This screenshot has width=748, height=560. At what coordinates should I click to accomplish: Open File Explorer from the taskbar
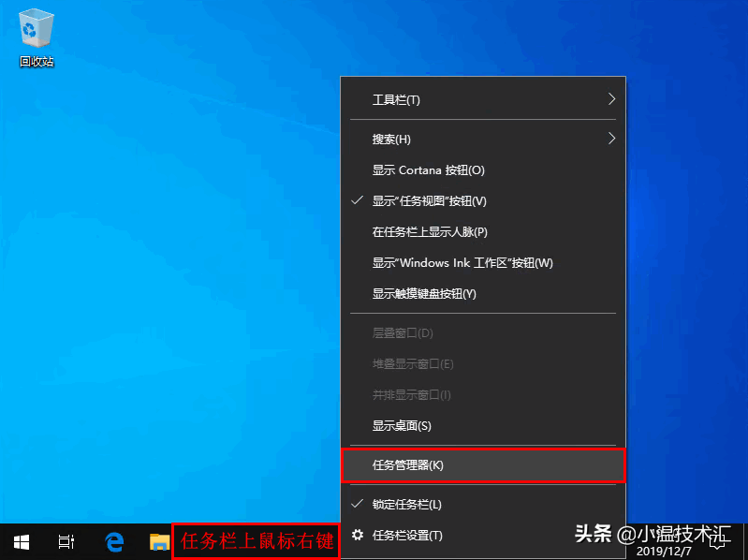point(159,542)
